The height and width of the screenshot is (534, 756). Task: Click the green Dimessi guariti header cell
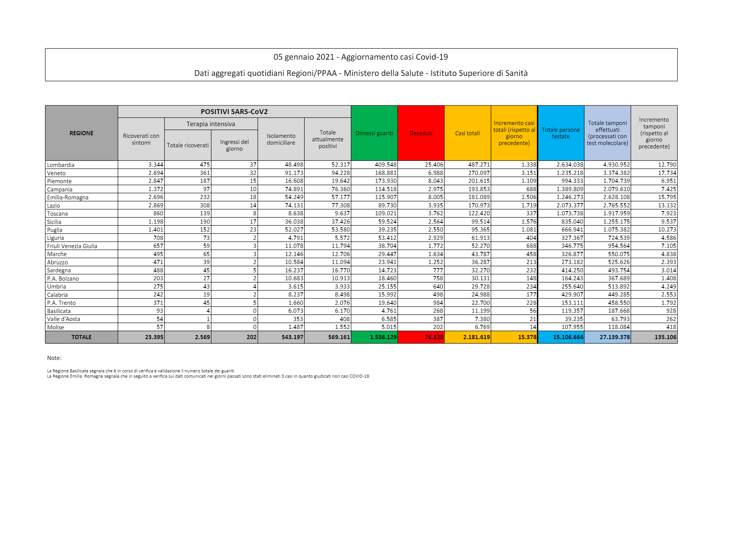point(374,133)
